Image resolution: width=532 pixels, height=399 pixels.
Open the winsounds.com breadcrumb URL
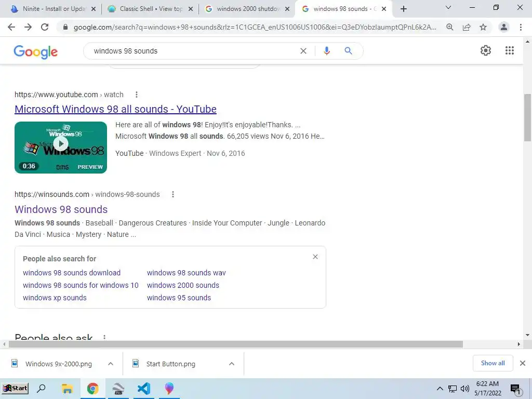coord(87,194)
